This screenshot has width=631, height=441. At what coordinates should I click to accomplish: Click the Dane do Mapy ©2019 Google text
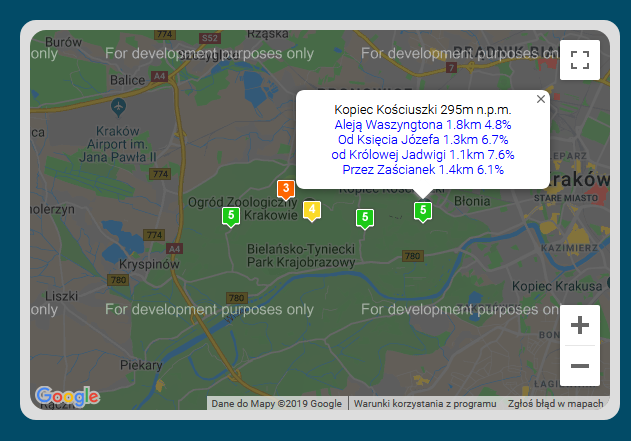pos(276,404)
